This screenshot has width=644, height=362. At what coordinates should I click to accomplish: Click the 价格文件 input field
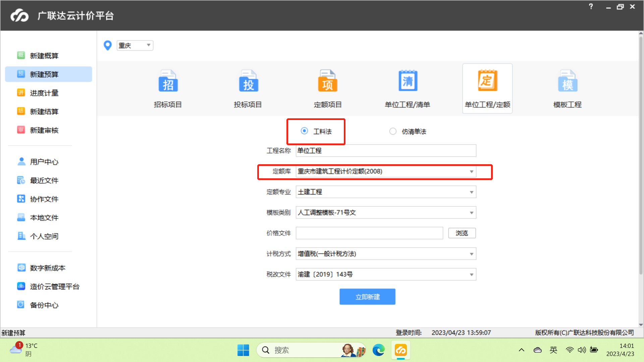pos(369,233)
